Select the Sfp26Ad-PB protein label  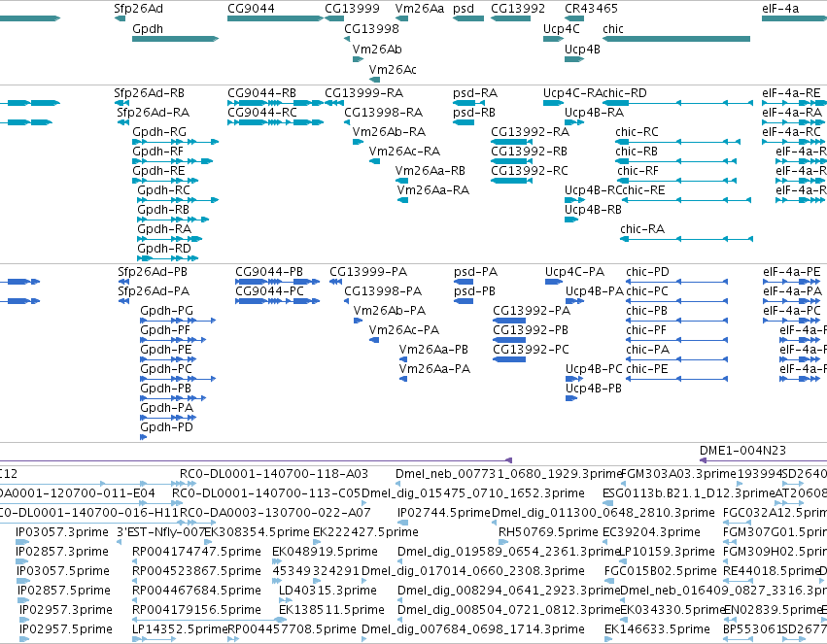[153, 272]
